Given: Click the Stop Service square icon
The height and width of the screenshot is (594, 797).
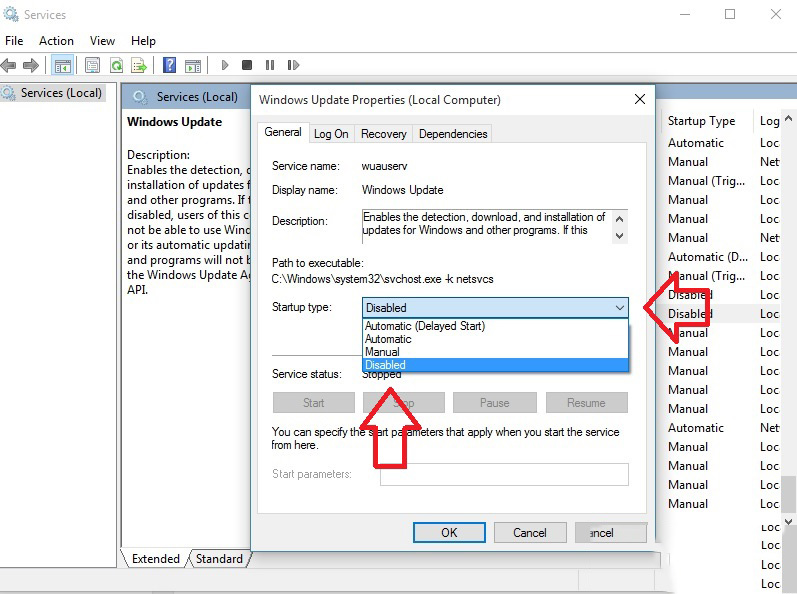Looking at the screenshot, I should (x=247, y=65).
